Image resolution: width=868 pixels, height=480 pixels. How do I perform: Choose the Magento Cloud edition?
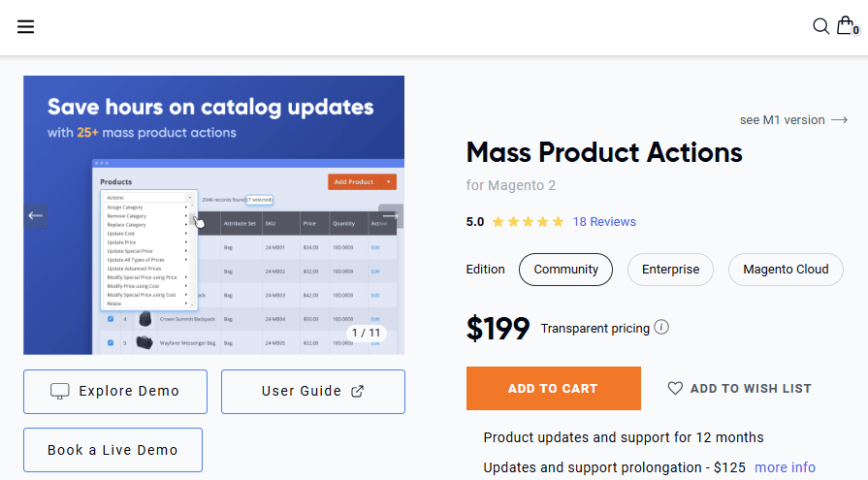point(785,270)
